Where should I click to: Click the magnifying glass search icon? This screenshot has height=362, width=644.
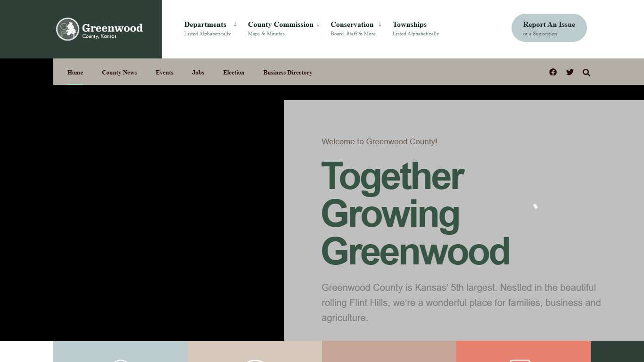(586, 73)
